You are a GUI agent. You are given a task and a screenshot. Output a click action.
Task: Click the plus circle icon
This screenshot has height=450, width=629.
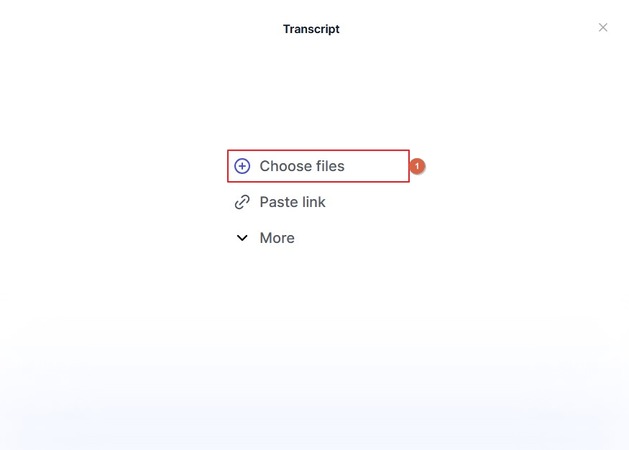242,166
